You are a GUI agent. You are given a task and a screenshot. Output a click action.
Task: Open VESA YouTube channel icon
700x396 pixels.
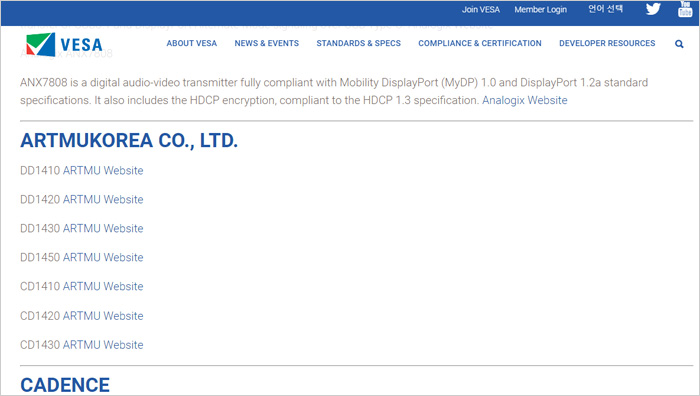click(x=685, y=9)
